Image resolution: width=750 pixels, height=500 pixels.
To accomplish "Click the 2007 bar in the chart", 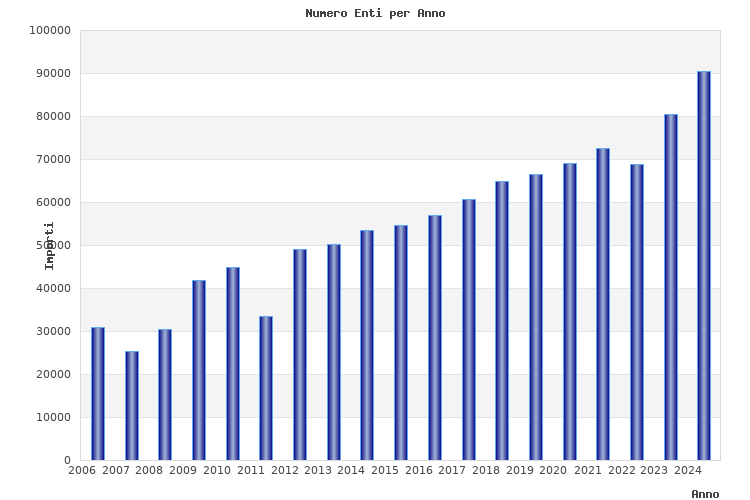I will point(132,406).
